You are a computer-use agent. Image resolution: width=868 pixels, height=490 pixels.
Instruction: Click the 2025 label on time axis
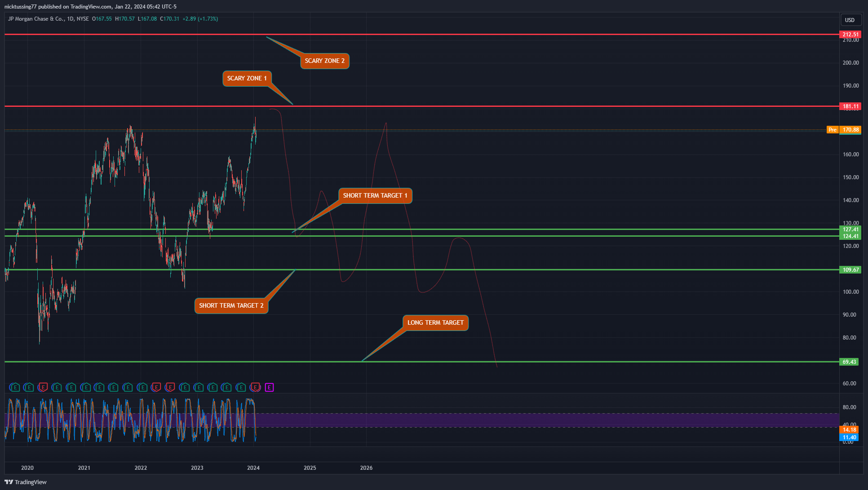pos(310,468)
